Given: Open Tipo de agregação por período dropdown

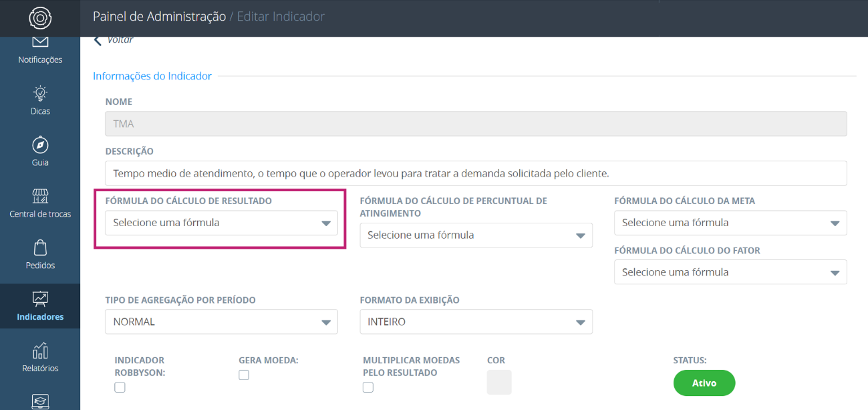Looking at the screenshot, I should tap(221, 322).
